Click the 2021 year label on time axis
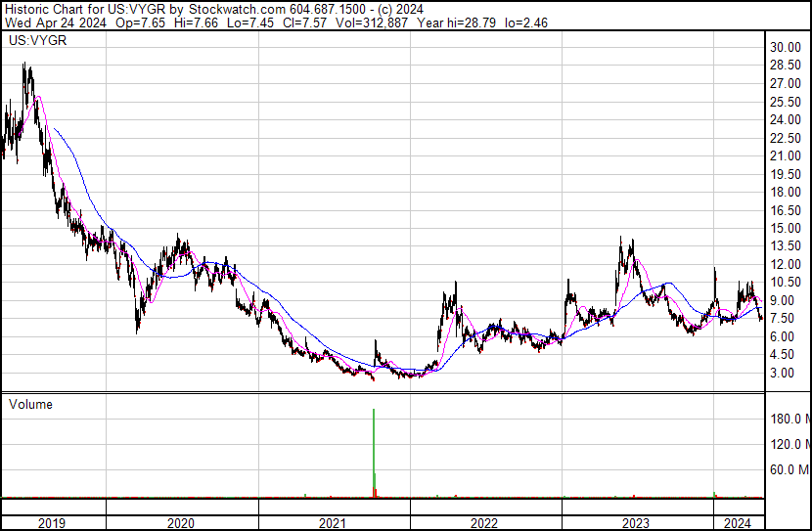Image resolution: width=812 pixels, height=531 pixels. coord(333,523)
